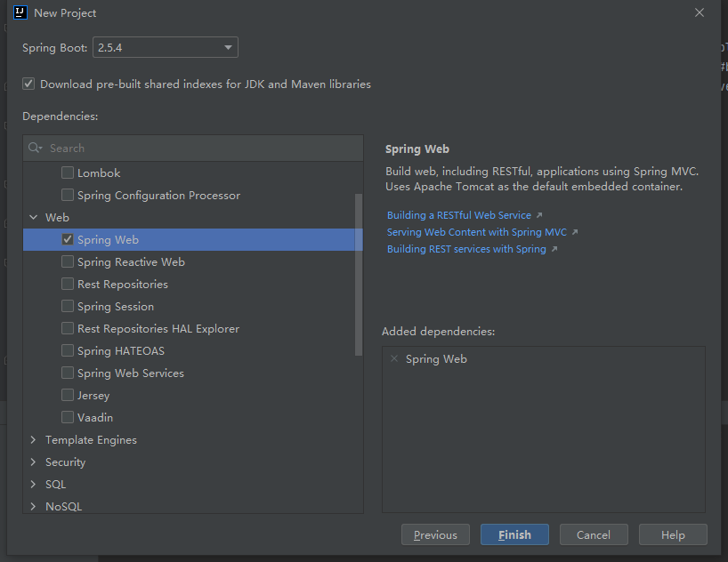
Task: Focus the dependencies Search field
Action: click(193, 148)
